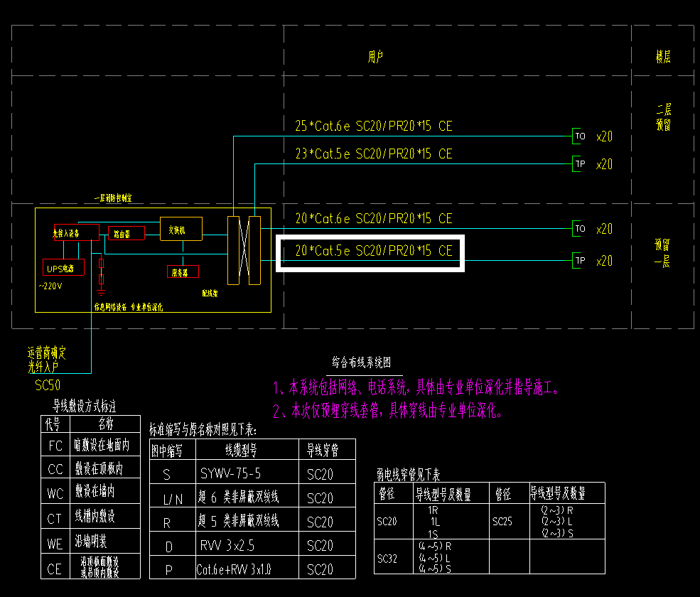Viewport: 700px width, 597px height.
Task: Select the 预留一层 floor label
Action: click(662, 253)
